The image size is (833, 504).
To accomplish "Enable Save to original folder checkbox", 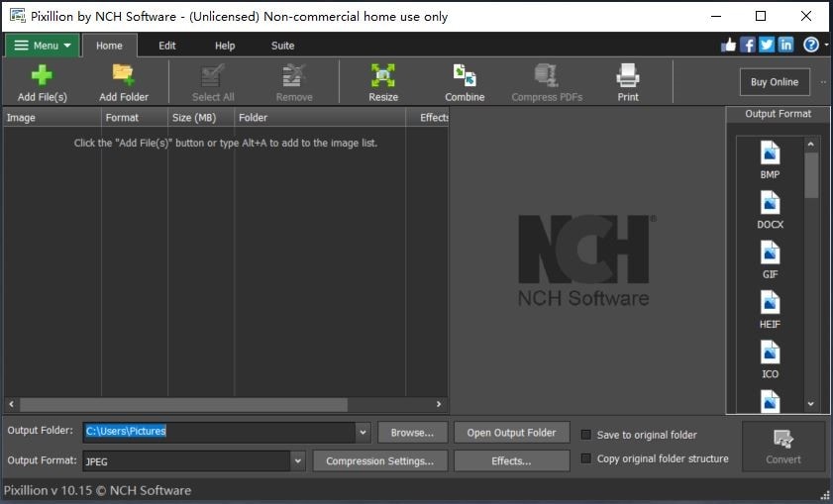I will pyautogui.click(x=586, y=435).
